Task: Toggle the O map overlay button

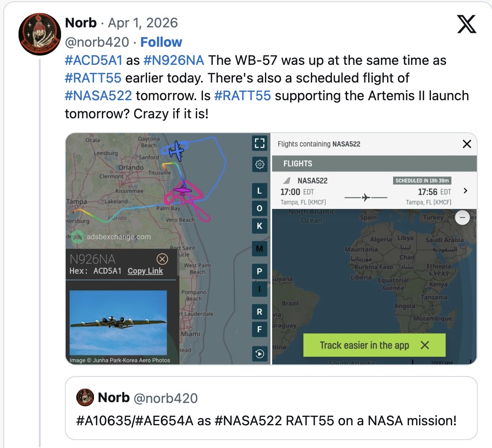Action: (x=259, y=208)
